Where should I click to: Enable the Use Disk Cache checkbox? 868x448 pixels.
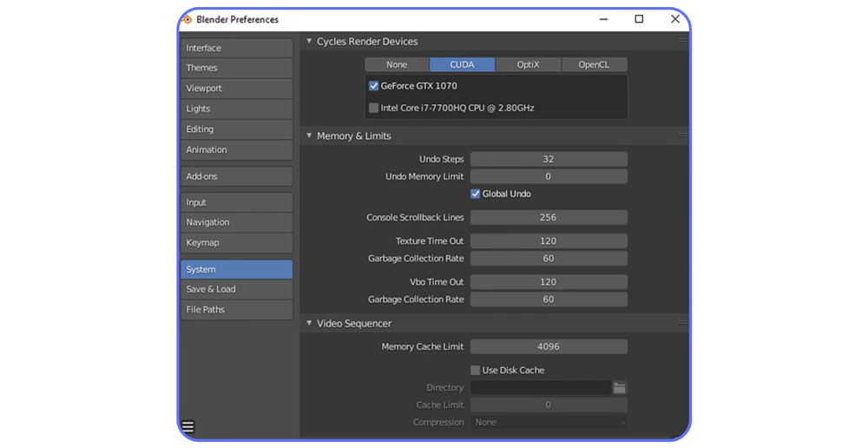point(476,370)
